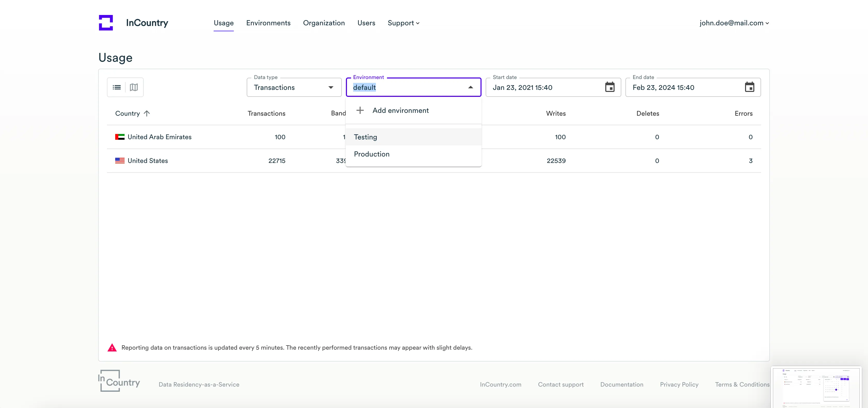Select Testing environment option
The image size is (868, 408).
tap(366, 137)
